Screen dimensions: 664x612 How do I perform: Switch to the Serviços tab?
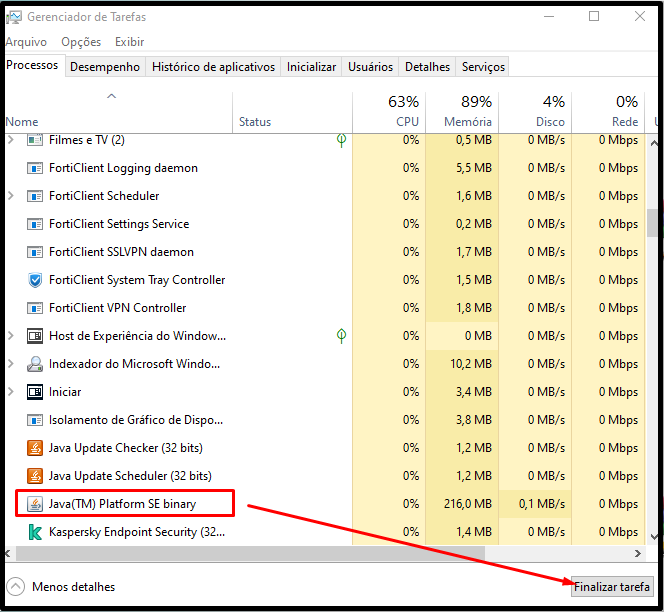483,67
